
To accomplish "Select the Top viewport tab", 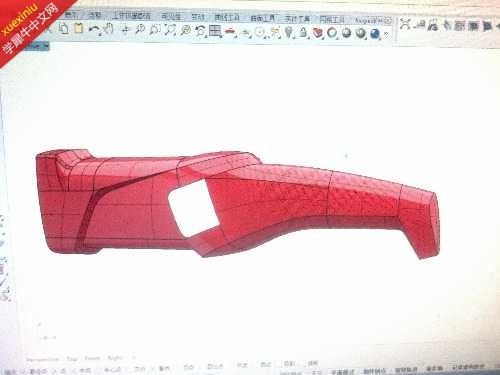I will (x=72, y=359).
